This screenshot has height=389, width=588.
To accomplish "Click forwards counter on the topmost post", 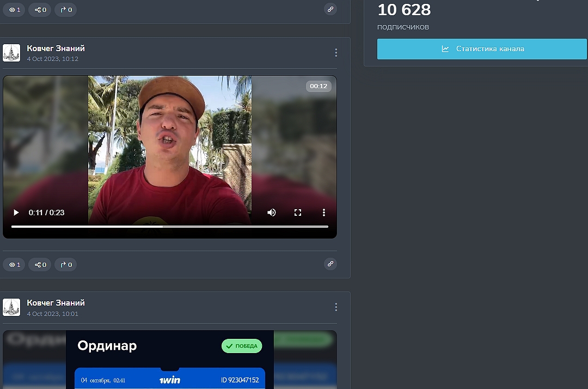I will point(66,10).
